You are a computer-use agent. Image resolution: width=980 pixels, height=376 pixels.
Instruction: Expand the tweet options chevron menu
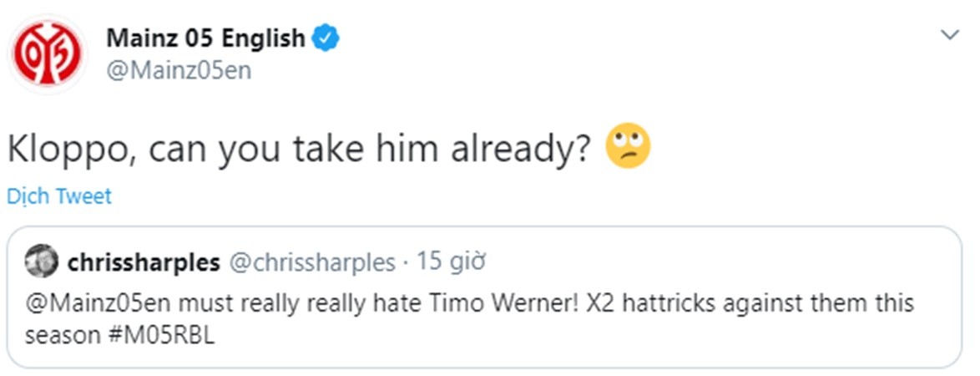pos(950,35)
